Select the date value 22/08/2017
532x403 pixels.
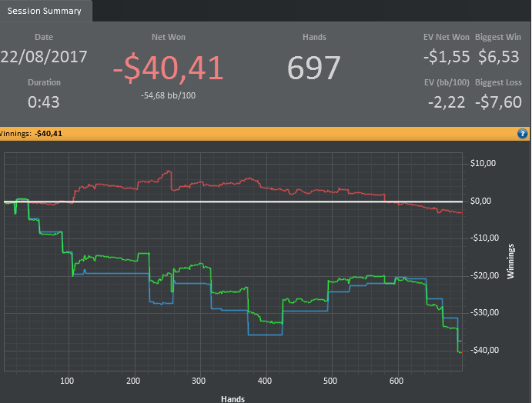(x=44, y=57)
